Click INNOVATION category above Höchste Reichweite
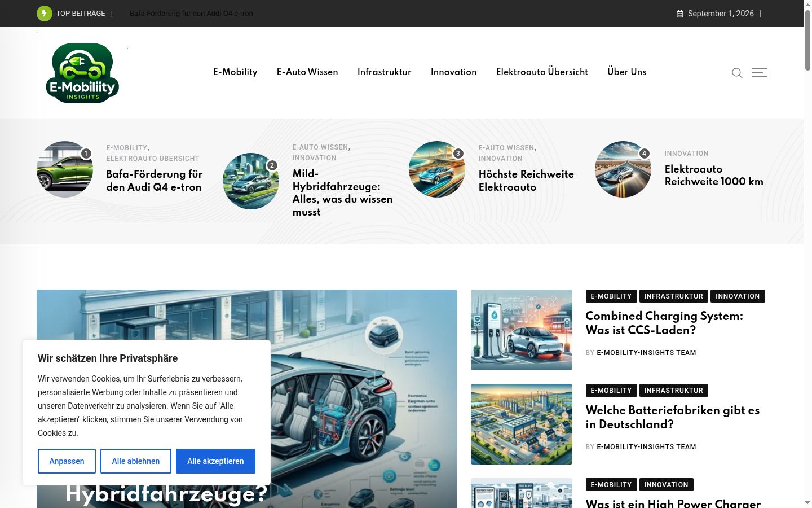 [500, 159]
